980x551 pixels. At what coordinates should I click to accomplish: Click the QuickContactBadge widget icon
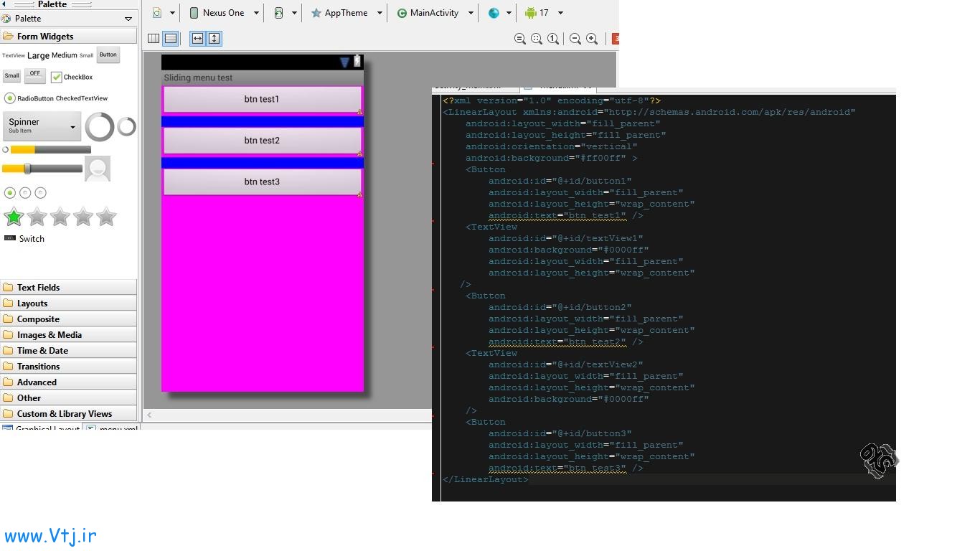pyautogui.click(x=98, y=169)
